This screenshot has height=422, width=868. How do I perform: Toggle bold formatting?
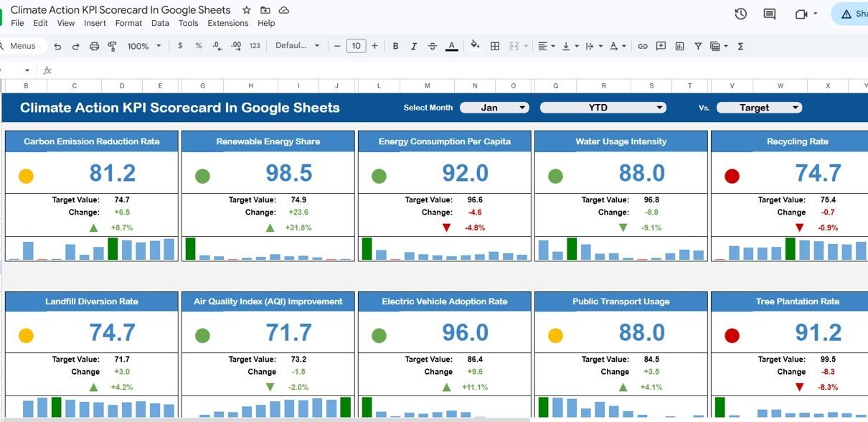pos(395,46)
